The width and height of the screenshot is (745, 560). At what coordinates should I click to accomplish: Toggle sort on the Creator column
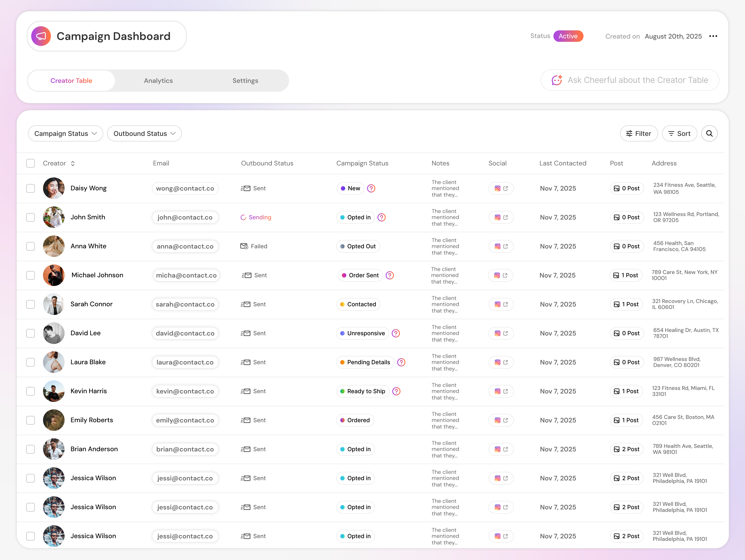tap(73, 163)
